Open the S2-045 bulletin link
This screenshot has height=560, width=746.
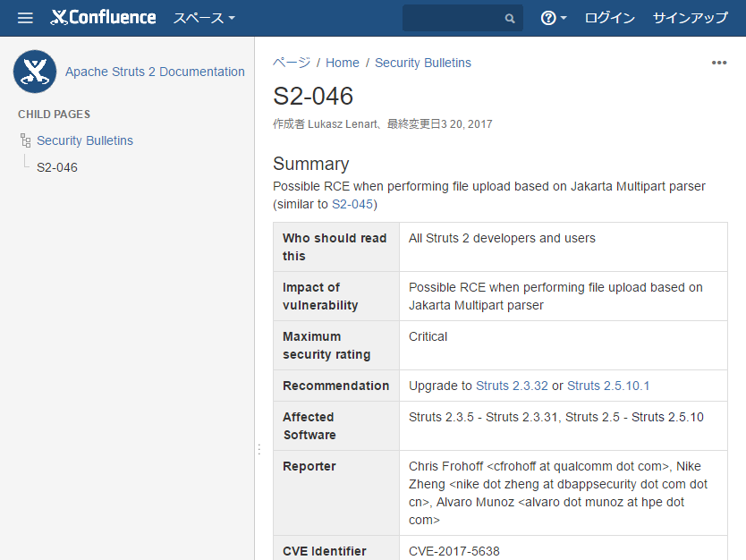(x=352, y=204)
